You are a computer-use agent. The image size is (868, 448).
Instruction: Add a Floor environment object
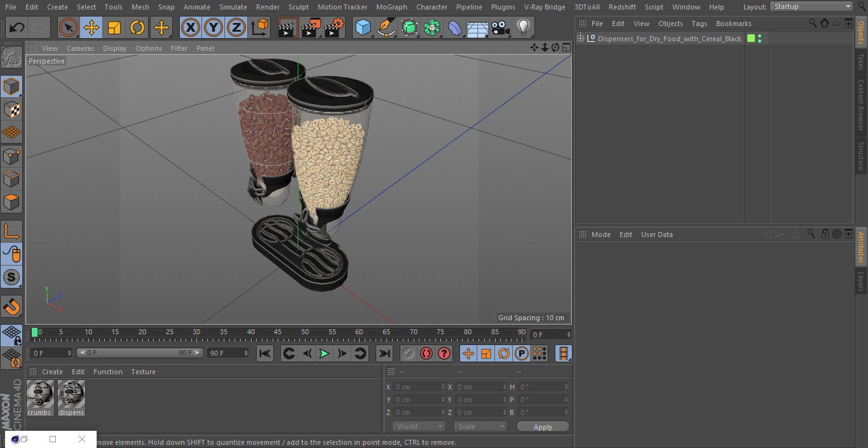click(x=478, y=27)
